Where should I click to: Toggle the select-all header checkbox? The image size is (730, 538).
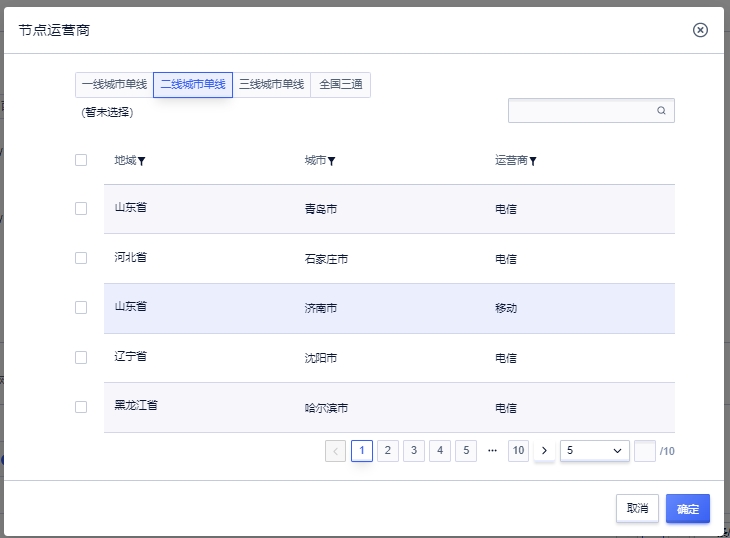click(81, 160)
